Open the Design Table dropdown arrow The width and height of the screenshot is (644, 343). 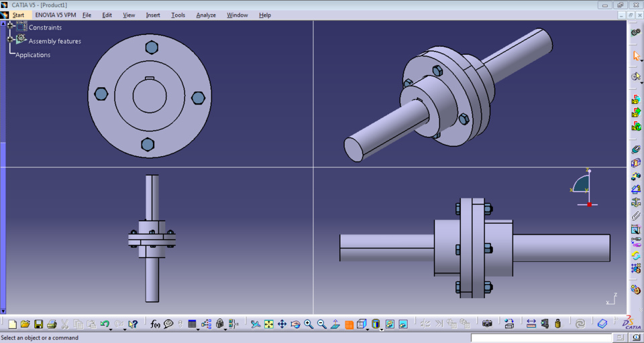click(x=199, y=329)
